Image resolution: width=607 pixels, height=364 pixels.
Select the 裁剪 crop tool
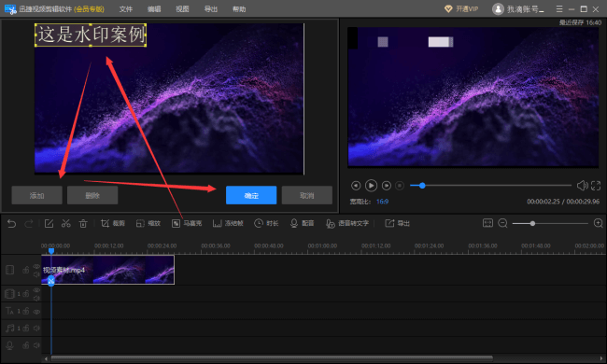click(x=113, y=224)
